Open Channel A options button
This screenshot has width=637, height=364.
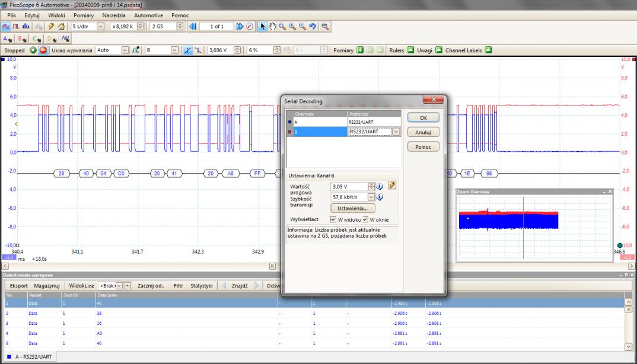[x=8, y=39]
